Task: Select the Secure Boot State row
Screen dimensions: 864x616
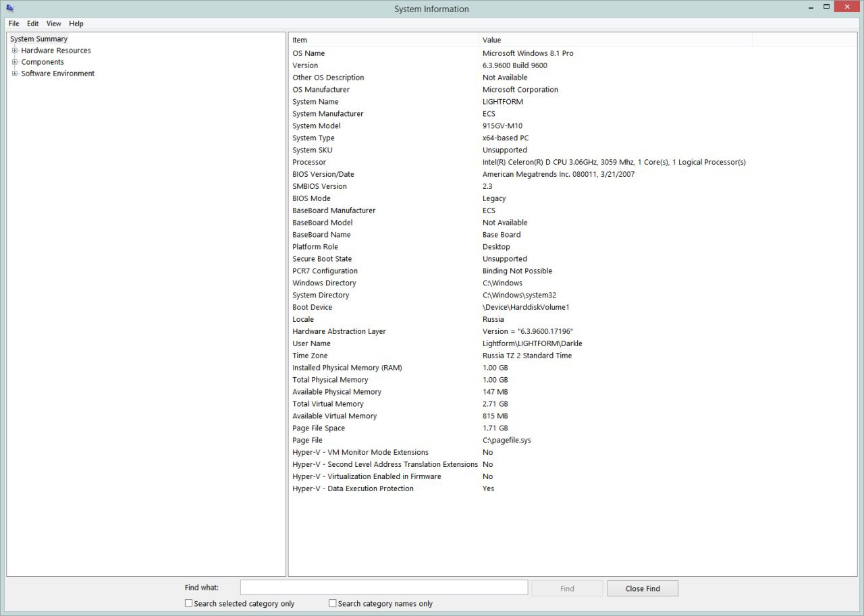Action: (x=322, y=259)
